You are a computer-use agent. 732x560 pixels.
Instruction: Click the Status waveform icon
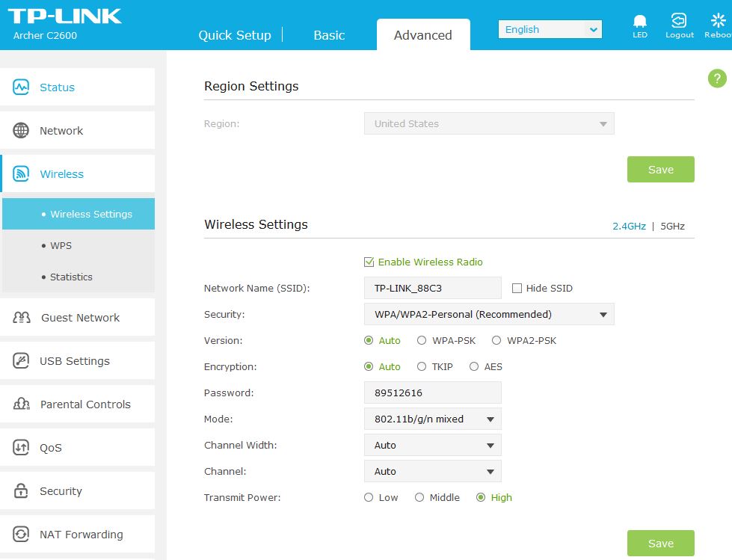click(20, 87)
